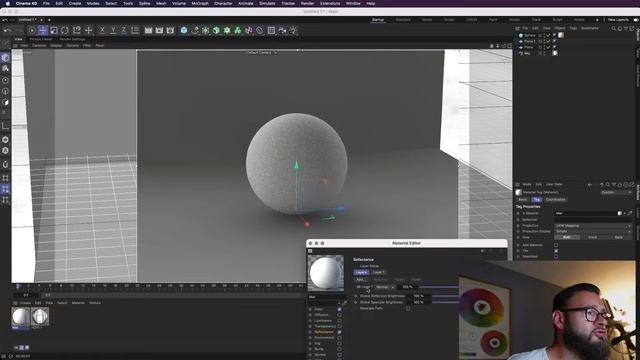The image size is (640, 360).
Task: Enable the Seamless checkbox
Action: 556,256
